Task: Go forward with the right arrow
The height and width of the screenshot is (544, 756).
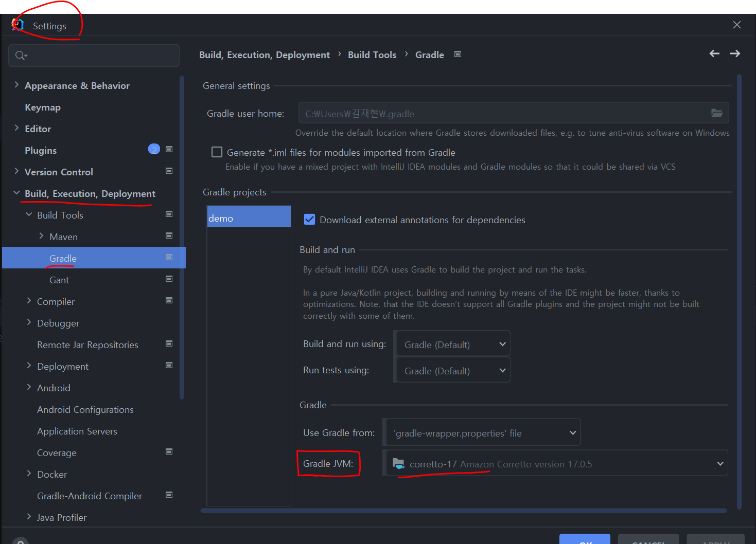Action: pos(735,53)
